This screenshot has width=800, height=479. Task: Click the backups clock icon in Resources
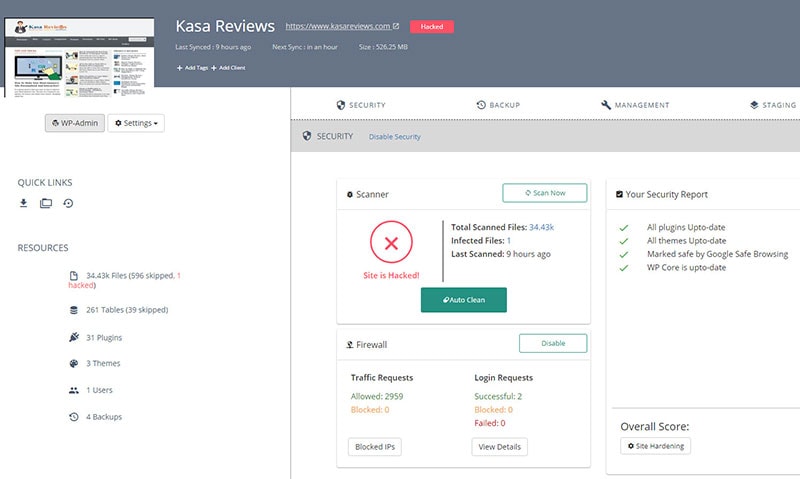73,416
